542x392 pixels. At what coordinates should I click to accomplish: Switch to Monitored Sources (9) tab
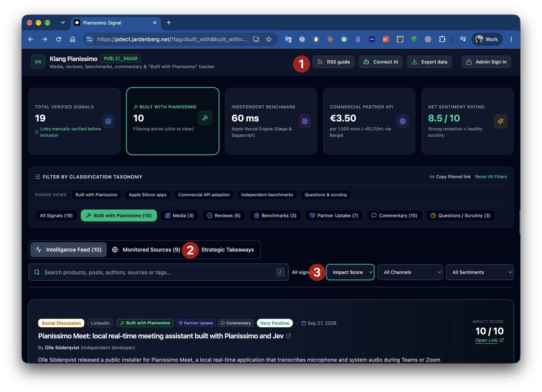(x=147, y=250)
